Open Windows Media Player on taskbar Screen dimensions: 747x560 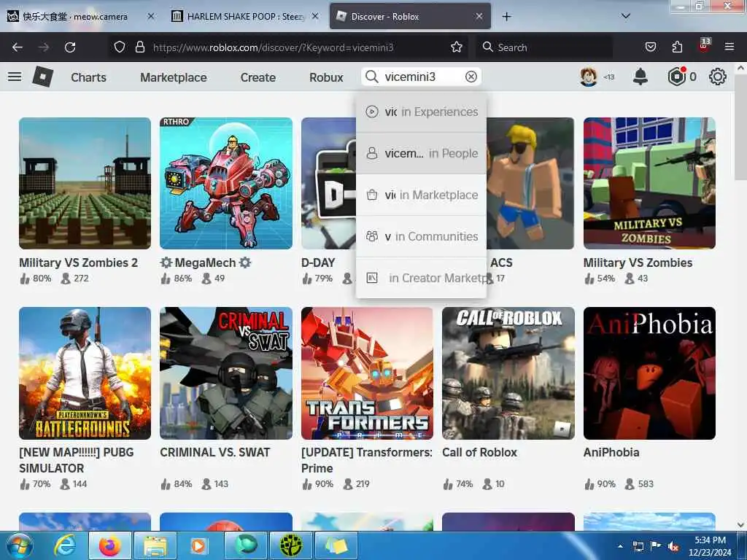click(198, 545)
